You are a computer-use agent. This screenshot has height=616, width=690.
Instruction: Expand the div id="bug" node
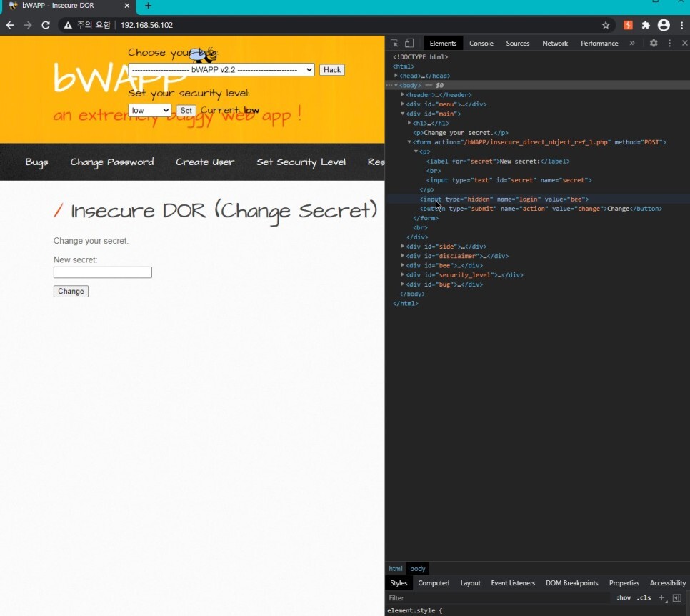click(x=403, y=284)
